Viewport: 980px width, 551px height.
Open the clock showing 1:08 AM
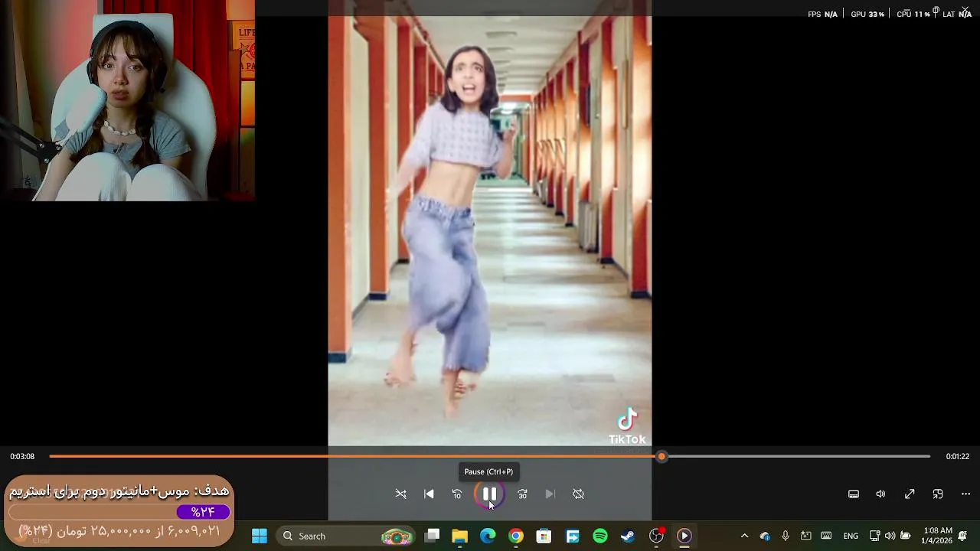tap(938, 536)
